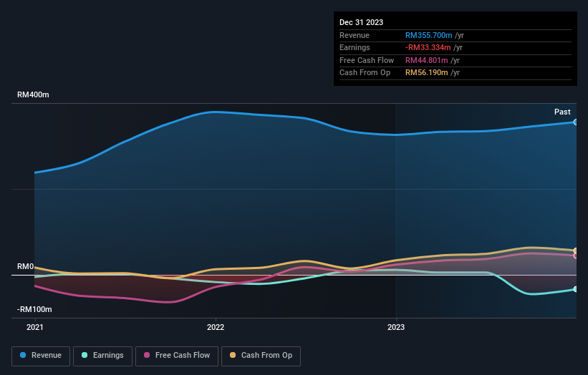Image resolution: width=588 pixels, height=375 pixels.
Task: Click the Dec 31 2023 tooltip date
Action: 361,22
